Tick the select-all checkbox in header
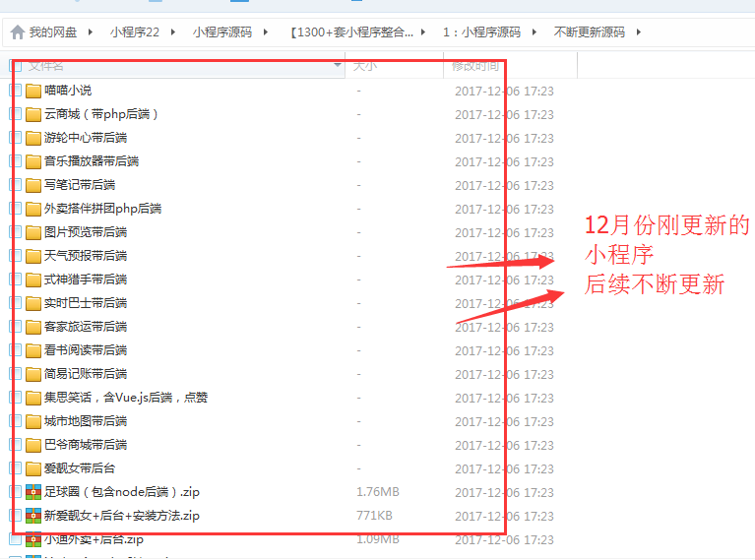Viewport: 755px width, 560px height. pos(16,66)
